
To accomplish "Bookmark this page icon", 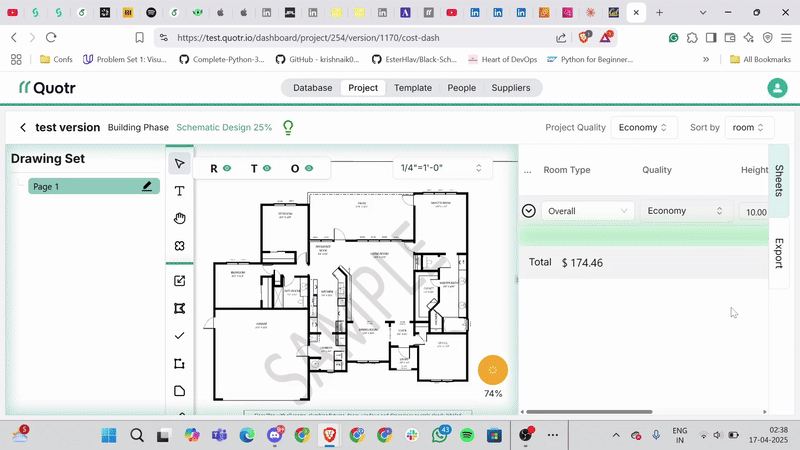I will point(139,37).
